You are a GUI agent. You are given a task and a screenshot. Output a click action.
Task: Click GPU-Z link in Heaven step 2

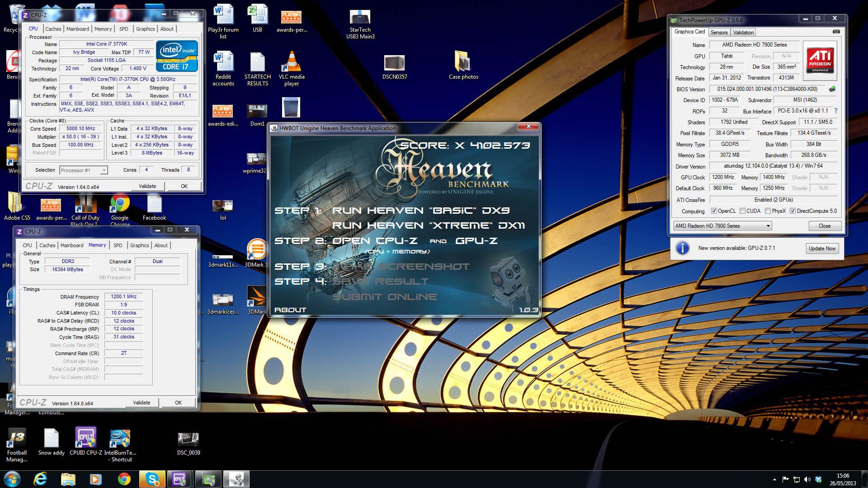476,241
